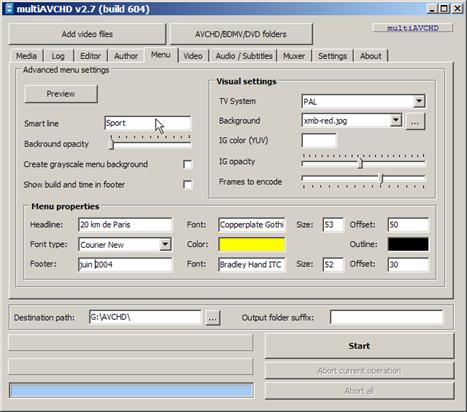Toggle Show build and time in footer

(x=188, y=184)
